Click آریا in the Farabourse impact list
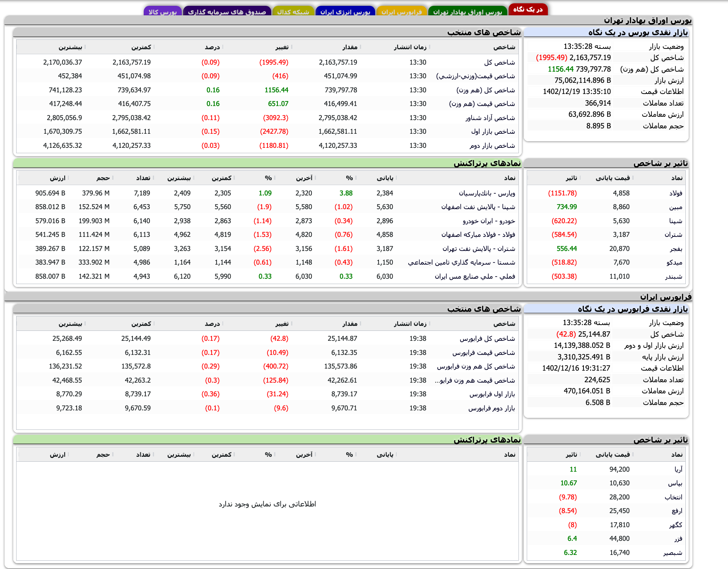 (x=678, y=469)
